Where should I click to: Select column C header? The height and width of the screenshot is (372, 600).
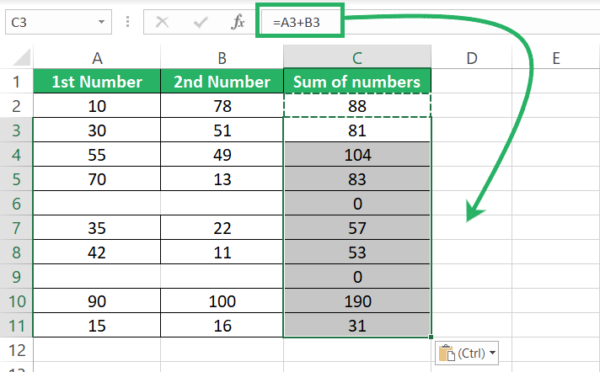pyautogui.click(x=357, y=58)
